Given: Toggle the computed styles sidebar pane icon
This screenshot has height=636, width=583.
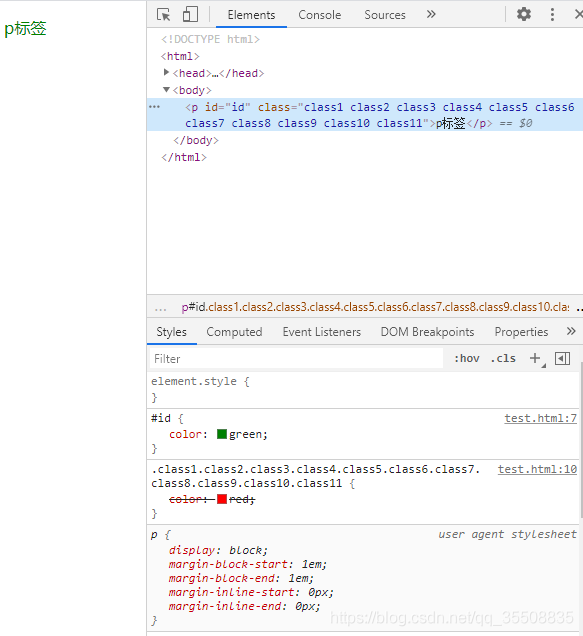Looking at the screenshot, I should [x=562, y=359].
